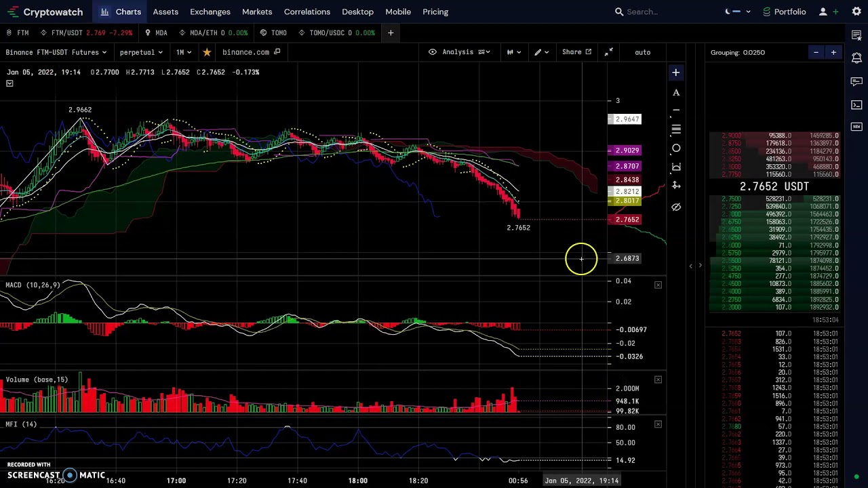Image resolution: width=868 pixels, height=488 pixels.
Task: Click the Volume (base,15) label
Action: [x=37, y=380]
